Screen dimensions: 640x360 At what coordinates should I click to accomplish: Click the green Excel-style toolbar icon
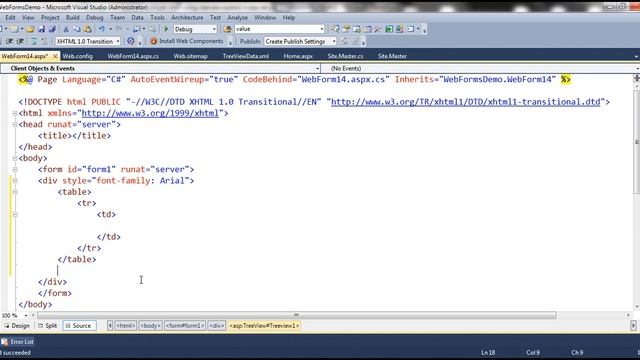point(389,29)
